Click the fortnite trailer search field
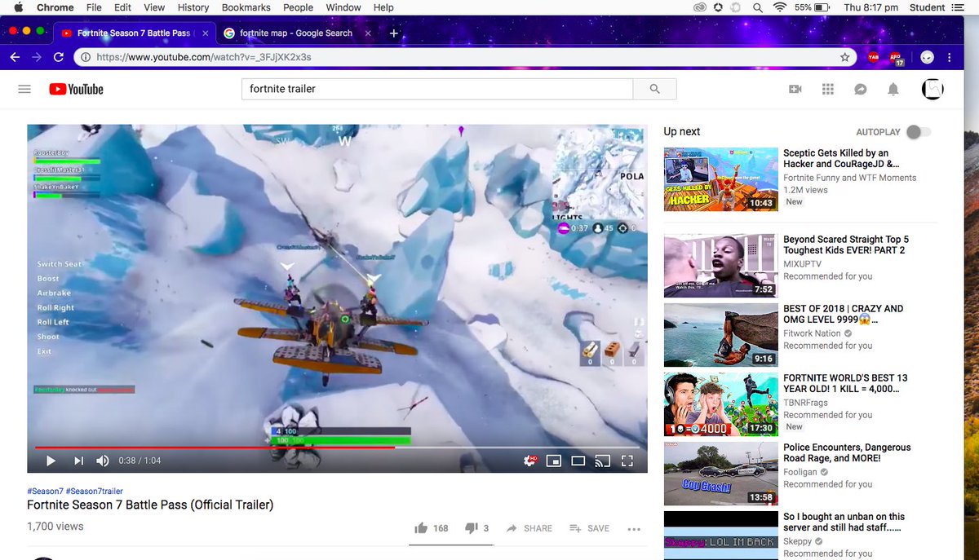This screenshot has height=560, width=979. point(437,89)
